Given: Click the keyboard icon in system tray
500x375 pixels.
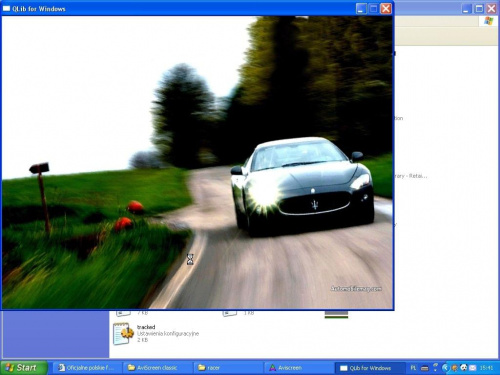Looking at the screenshot, I should 425,368.
